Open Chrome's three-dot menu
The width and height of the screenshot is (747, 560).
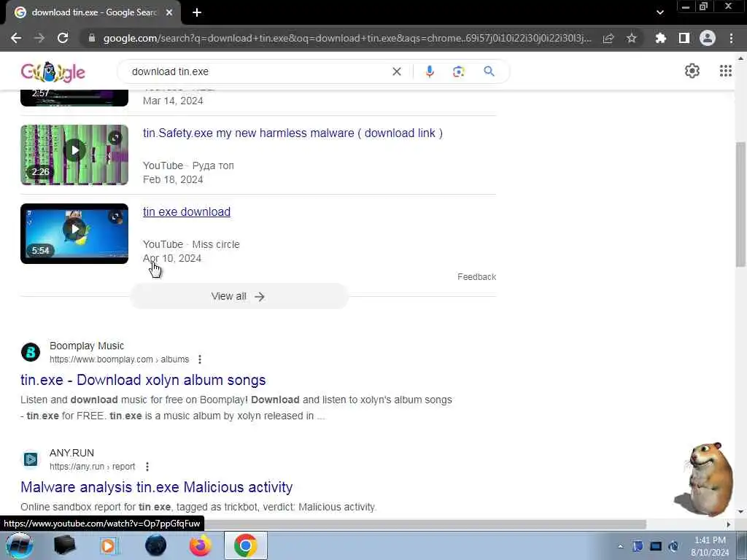pyautogui.click(x=731, y=38)
